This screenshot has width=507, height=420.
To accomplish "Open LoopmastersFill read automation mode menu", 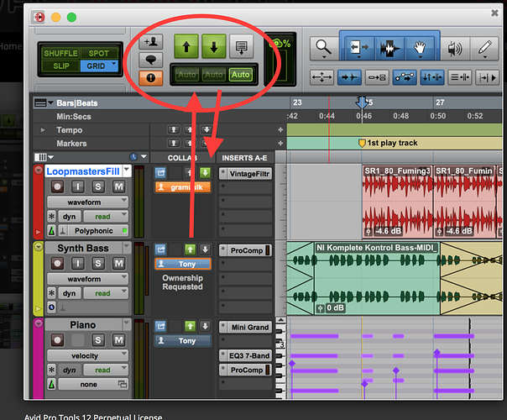I will click(x=106, y=217).
